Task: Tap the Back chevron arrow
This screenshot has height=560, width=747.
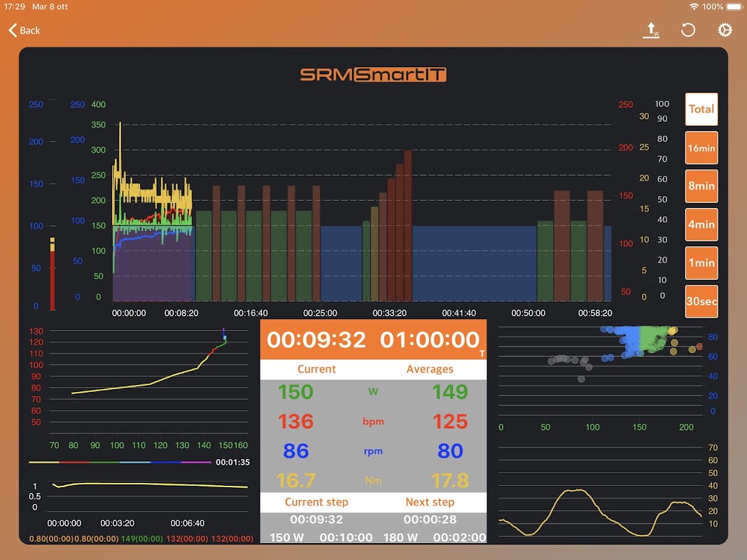Action: point(13,31)
